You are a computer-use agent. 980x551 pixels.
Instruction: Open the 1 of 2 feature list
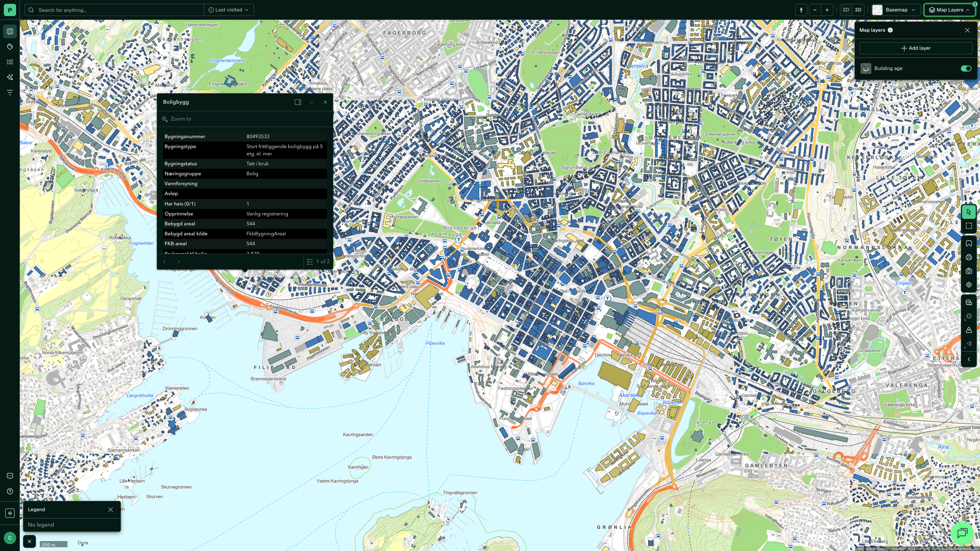pyautogui.click(x=318, y=262)
